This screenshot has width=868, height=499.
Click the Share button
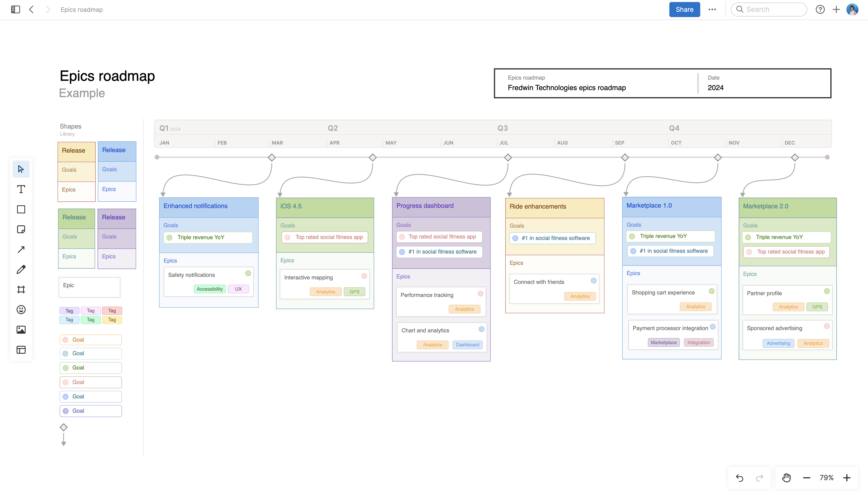(x=684, y=9)
